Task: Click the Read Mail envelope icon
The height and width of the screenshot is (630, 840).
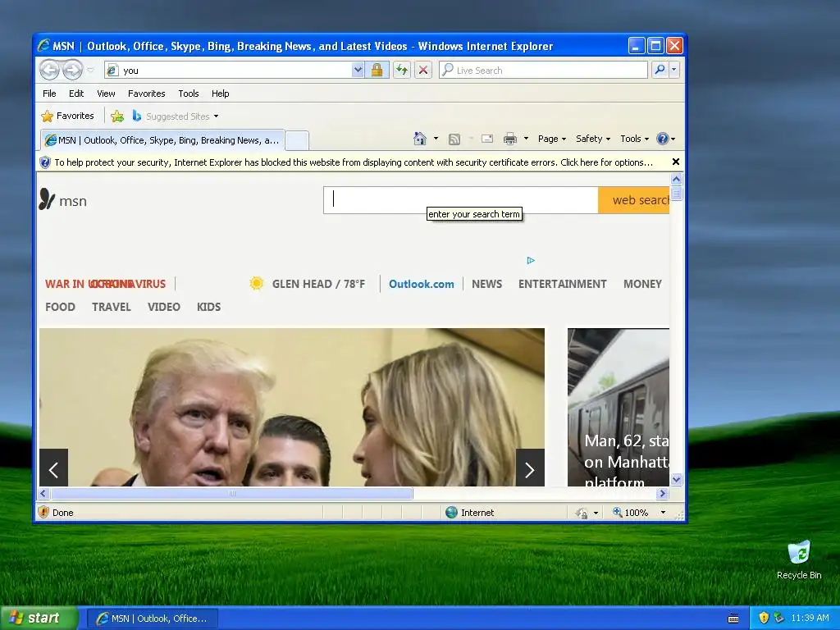Action: [487, 139]
